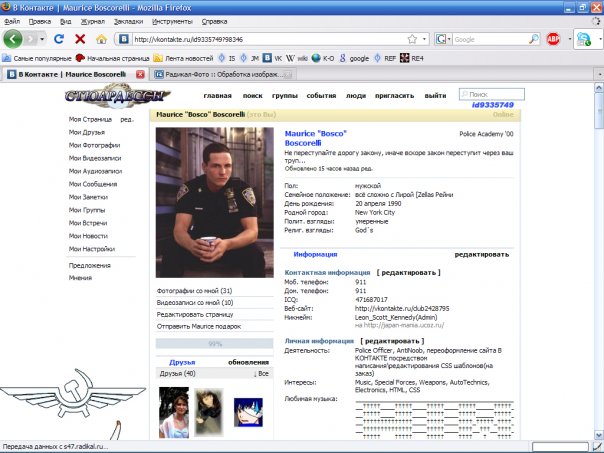Click Отправить Maurice подарок
The image size is (604, 453).
coord(199,326)
